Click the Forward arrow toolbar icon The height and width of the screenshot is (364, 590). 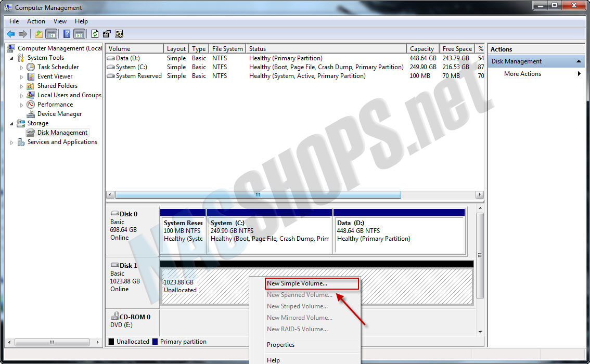coord(23,34)
